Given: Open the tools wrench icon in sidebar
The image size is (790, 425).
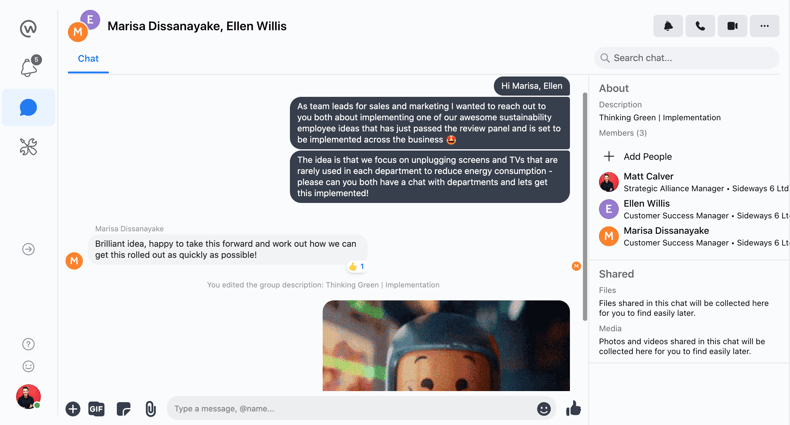Looking at the screenshot, I should (28, 147).
